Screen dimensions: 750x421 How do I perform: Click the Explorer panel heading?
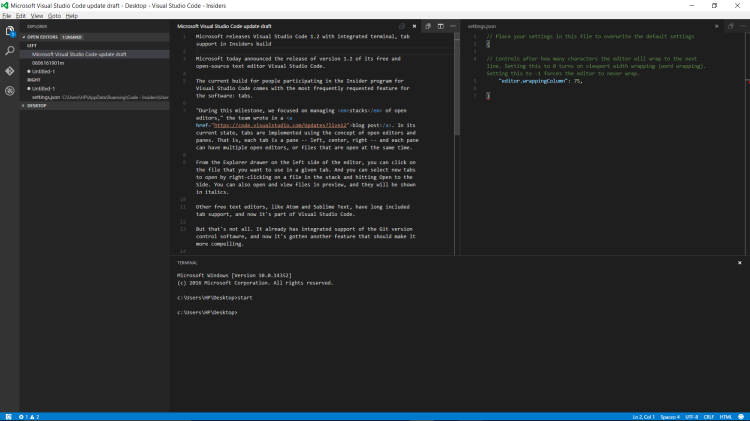click(37, 26)
